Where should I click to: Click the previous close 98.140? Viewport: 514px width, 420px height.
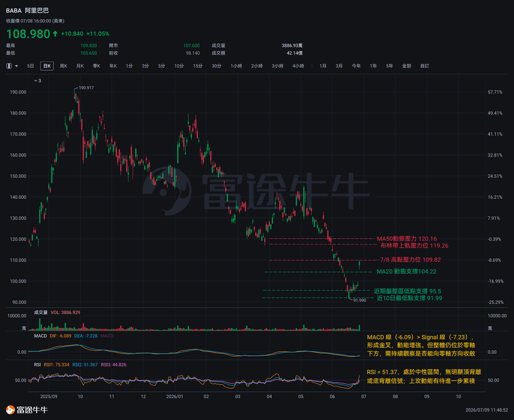(x=193, y=53)
